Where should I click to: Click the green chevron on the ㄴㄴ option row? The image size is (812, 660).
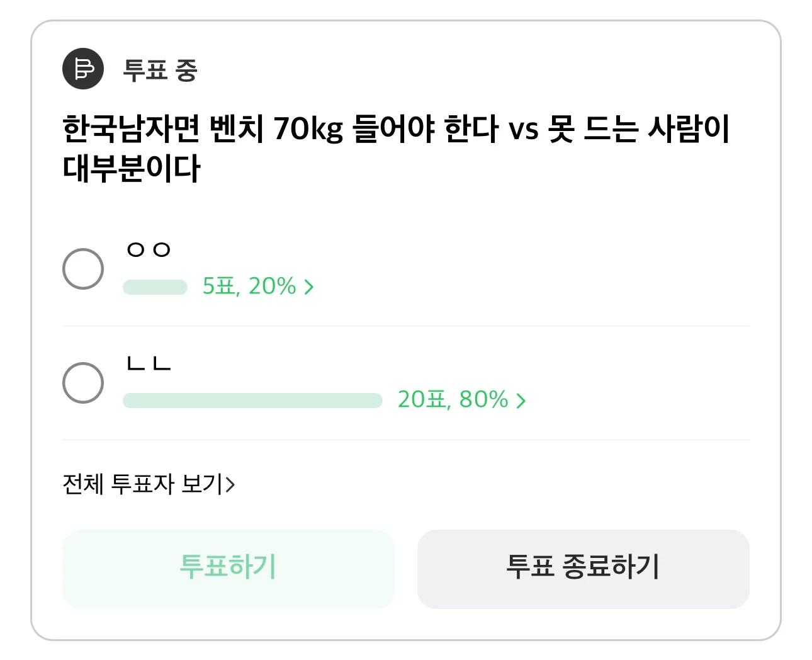tap(521, 401)
